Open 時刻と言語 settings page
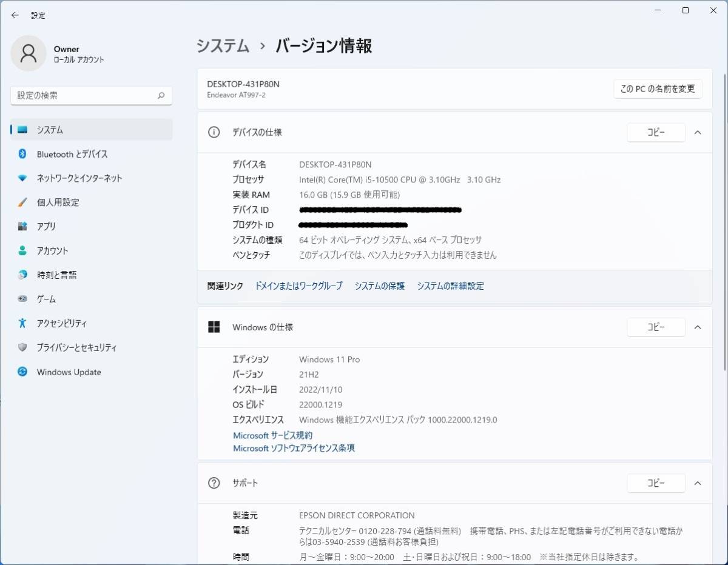 point(92,275)
